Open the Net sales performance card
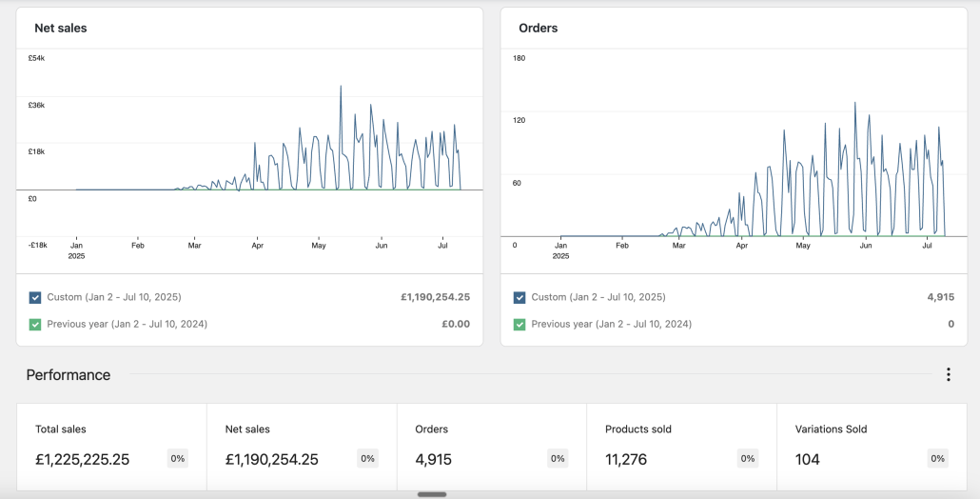The image size is (980, 499). pyautogui.click(x=302, y=447)
